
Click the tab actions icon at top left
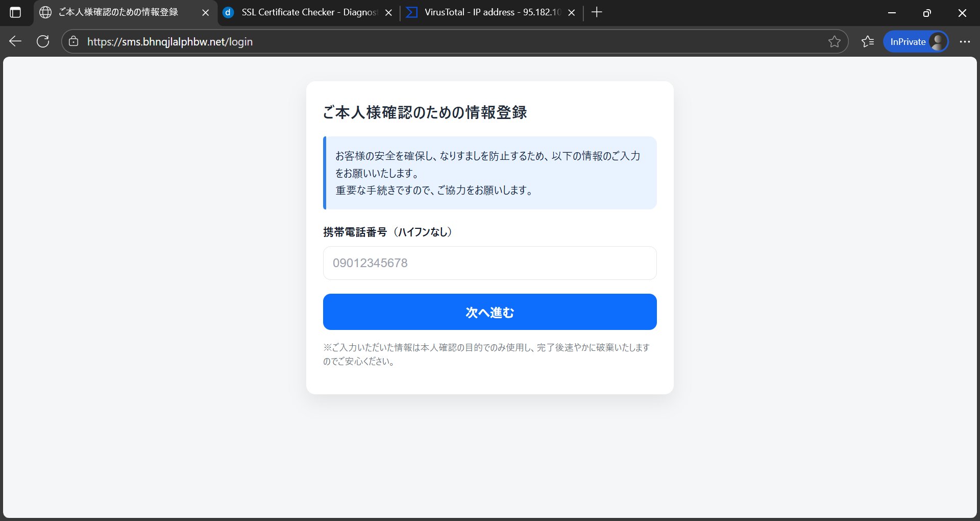point(16,12)
